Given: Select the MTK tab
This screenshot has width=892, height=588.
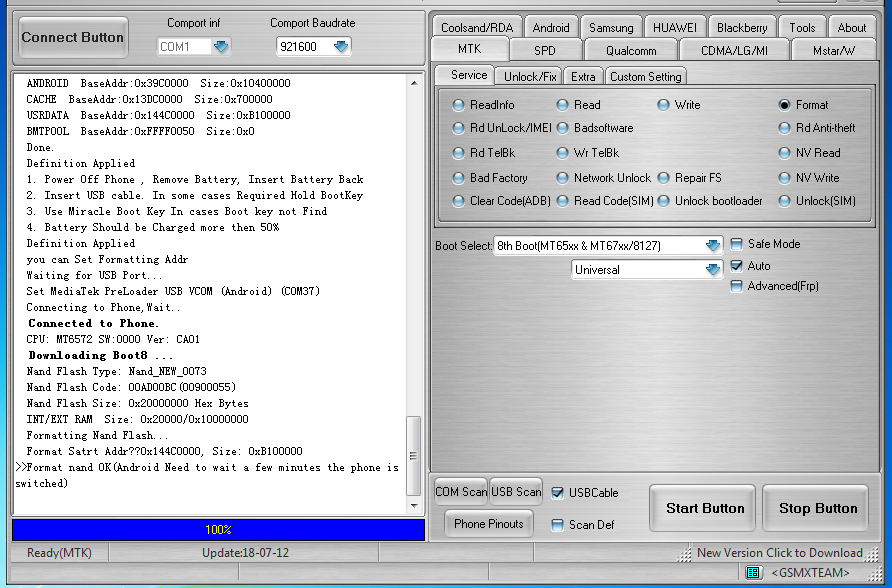Looking at the screenshot, I should click(x=470, y=49).
